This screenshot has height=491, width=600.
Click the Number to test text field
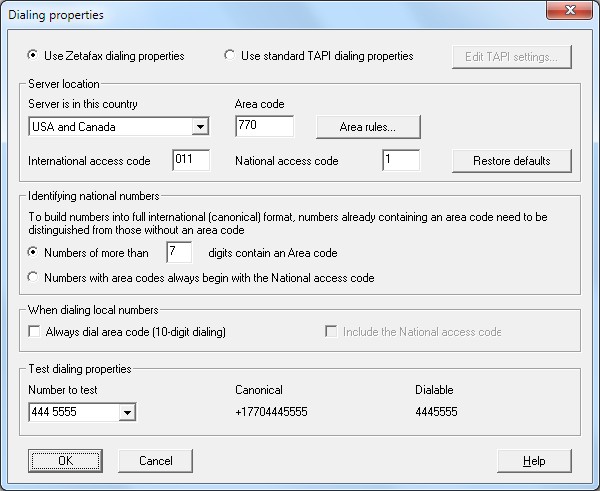click(x=72, y=413)
